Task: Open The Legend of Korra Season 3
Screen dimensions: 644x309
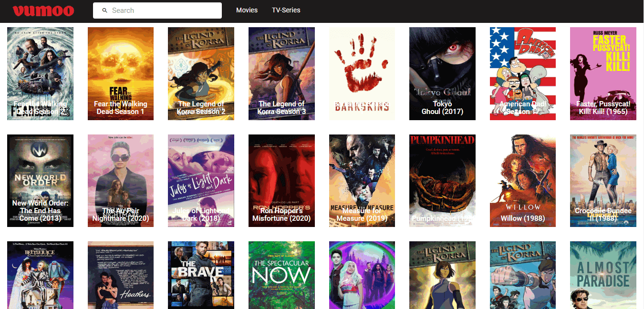Action: [x=281, y=73]
